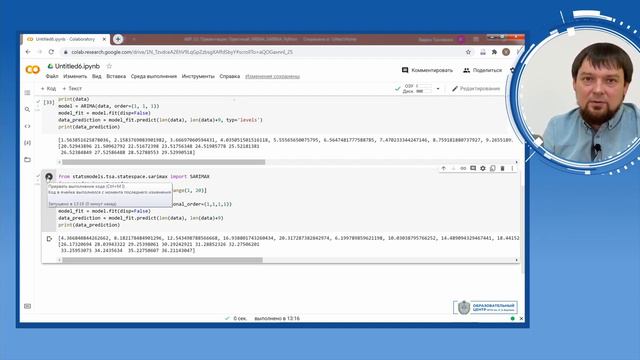This screenshot has height=360, width=640.
Task: Close the Untitled6.ipynb browser tab
Action: tap(104, 39)
